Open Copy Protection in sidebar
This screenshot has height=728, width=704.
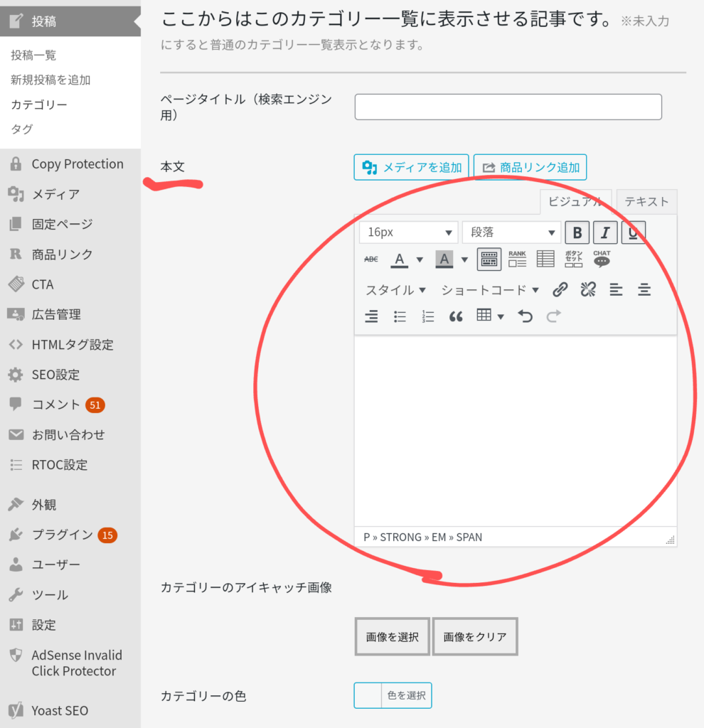click(70, 164)
